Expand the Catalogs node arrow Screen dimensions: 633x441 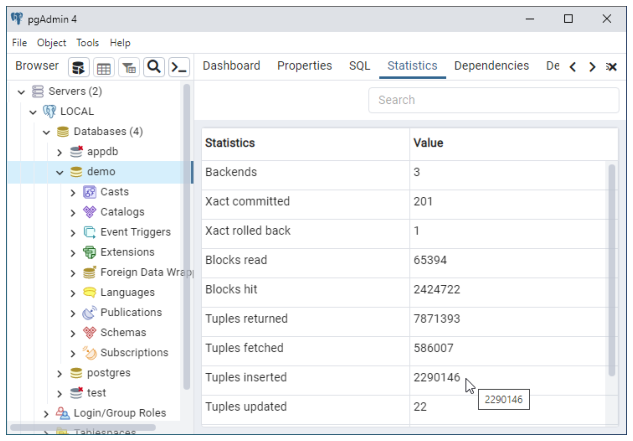[73, 212]
